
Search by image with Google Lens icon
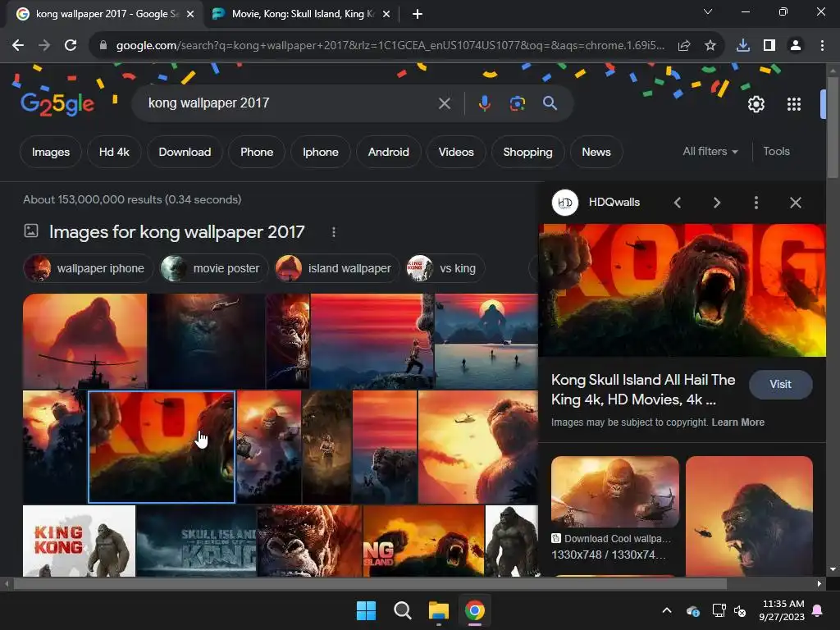(x=518, y=103)
